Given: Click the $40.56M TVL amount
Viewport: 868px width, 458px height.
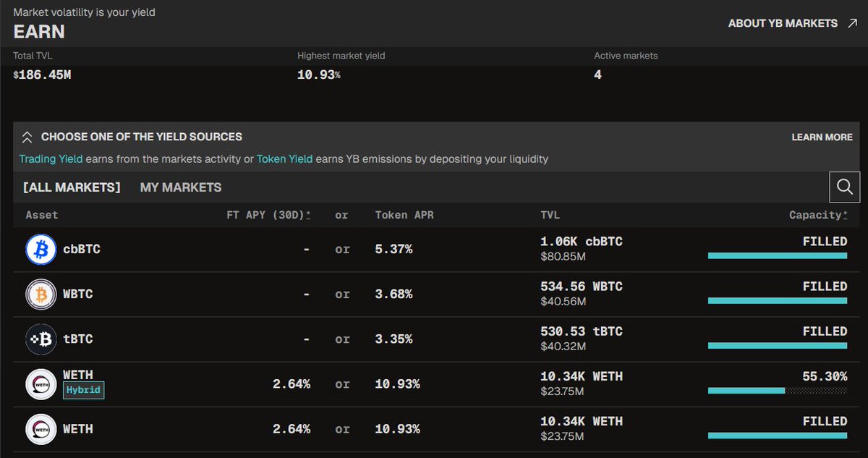Looking at the screenshot, I should click(x=563, y=301).
